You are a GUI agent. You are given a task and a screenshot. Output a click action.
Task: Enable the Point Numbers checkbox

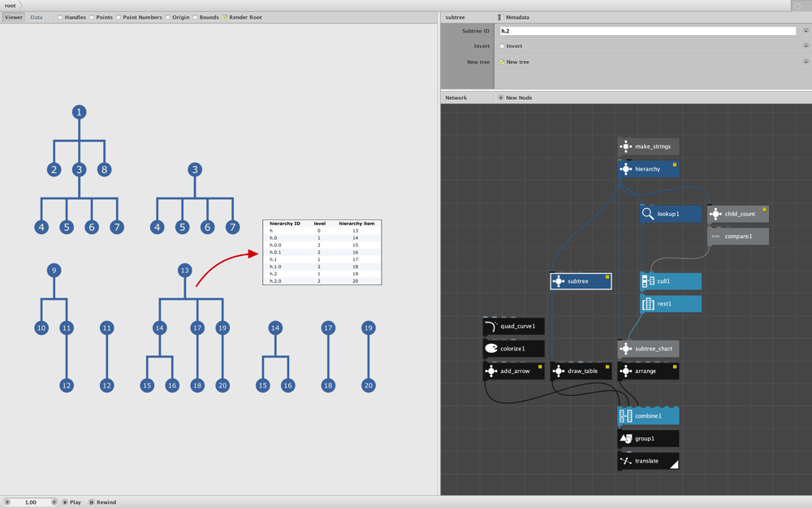click(119, 17)
